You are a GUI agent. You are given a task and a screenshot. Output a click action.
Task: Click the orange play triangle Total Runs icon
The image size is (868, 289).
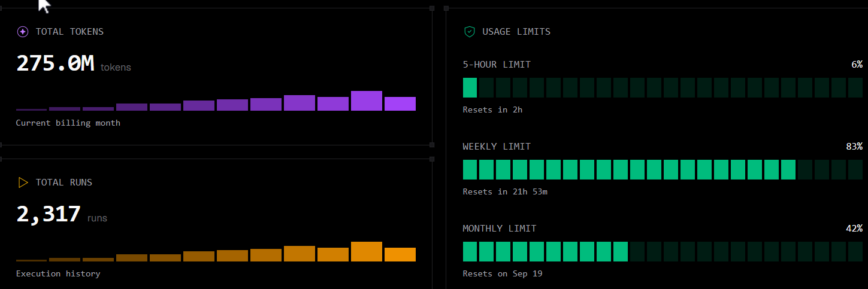(x=23, y=182)
